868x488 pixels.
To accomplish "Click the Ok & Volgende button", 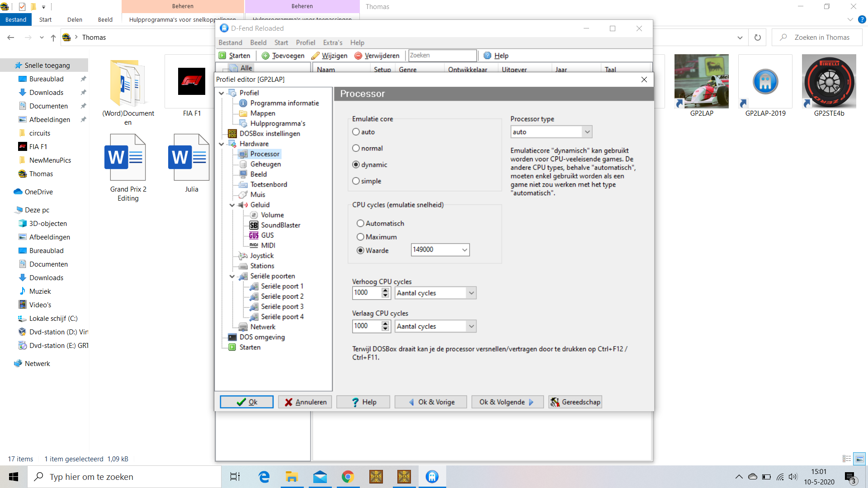I will click(x=507, y=402).
